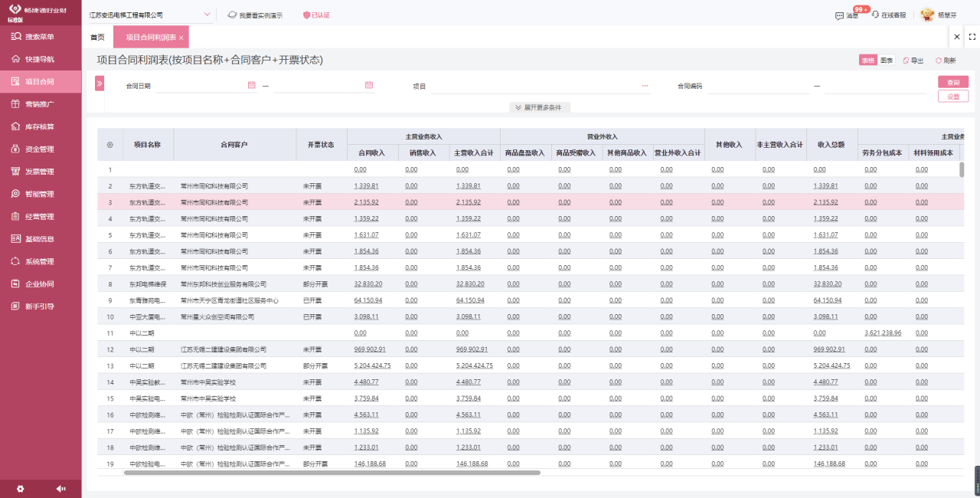This screenshot has height=498, width=980.
Task: Expand the filter side panel arrow
Action: [x=100, y=84]
